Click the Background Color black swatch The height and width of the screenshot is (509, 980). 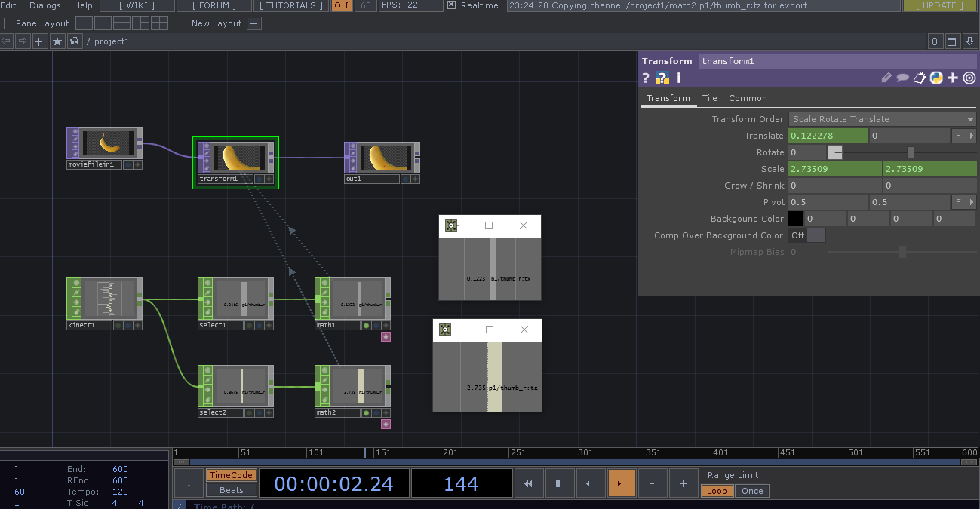(795, 219)
